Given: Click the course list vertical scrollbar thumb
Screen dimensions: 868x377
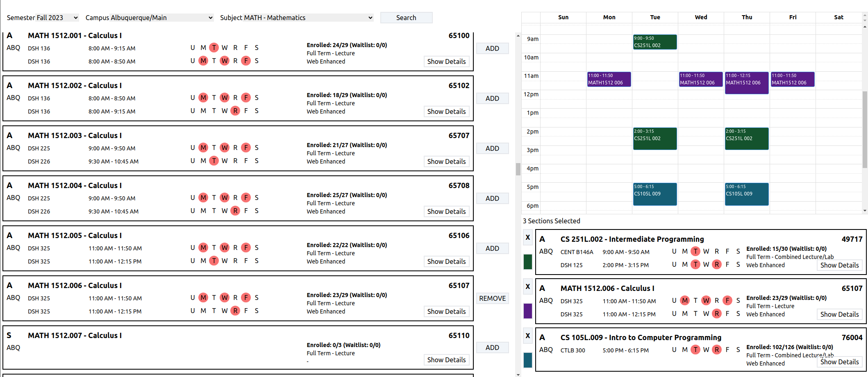Looking at the screenshot, I should [518, 169].
